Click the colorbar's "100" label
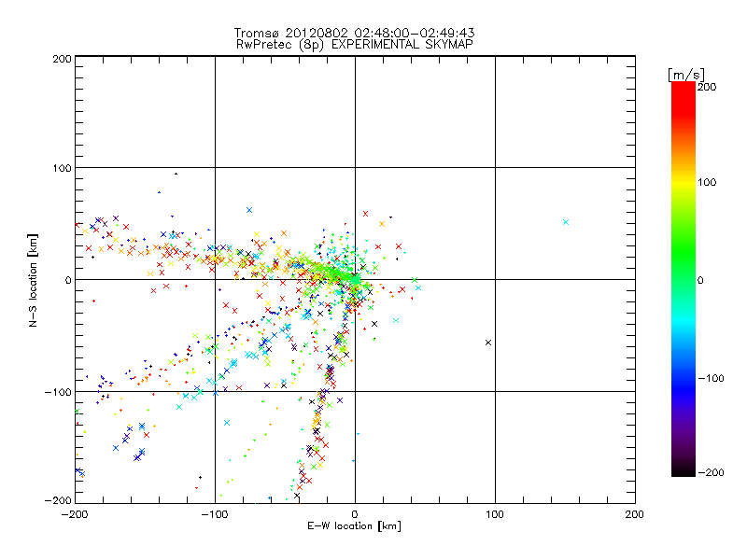 707,182
